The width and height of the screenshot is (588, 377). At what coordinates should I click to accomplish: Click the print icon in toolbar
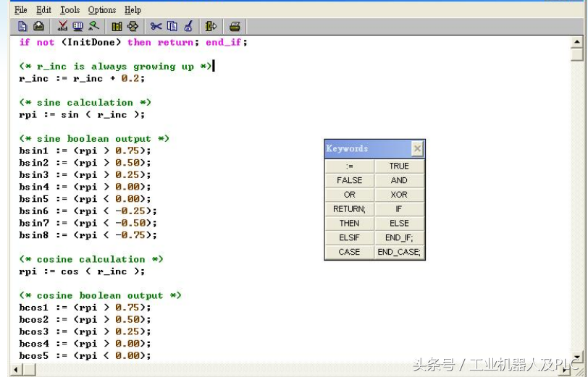tap(235, 26)
